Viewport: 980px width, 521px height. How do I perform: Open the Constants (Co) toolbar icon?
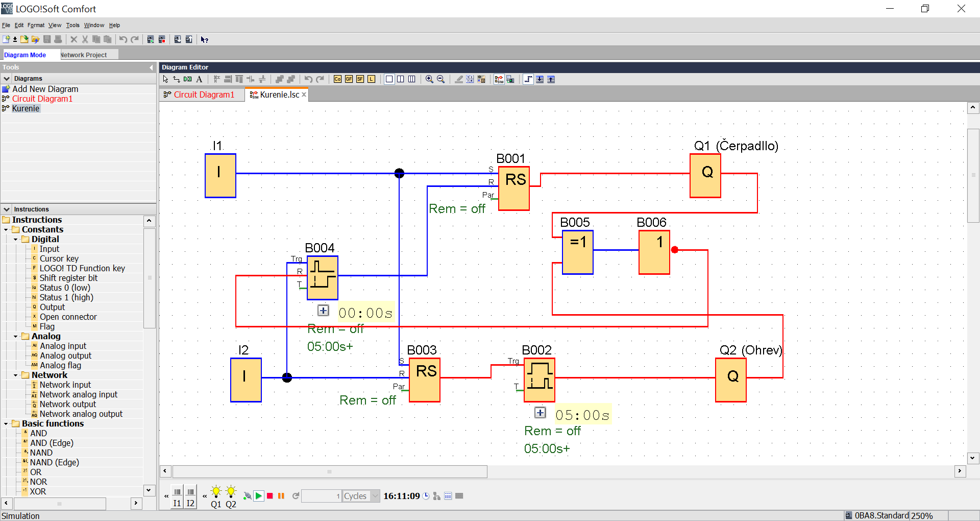click(337, 79)
